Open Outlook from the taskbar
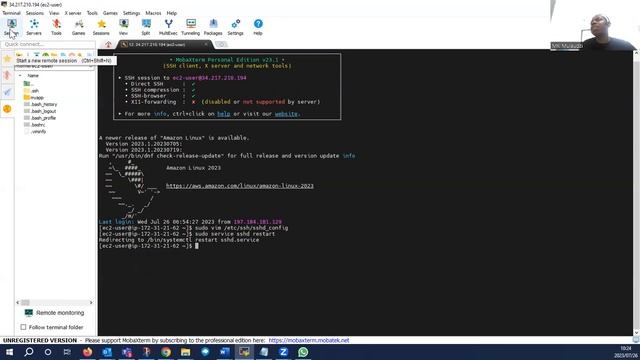 (107, 352)
